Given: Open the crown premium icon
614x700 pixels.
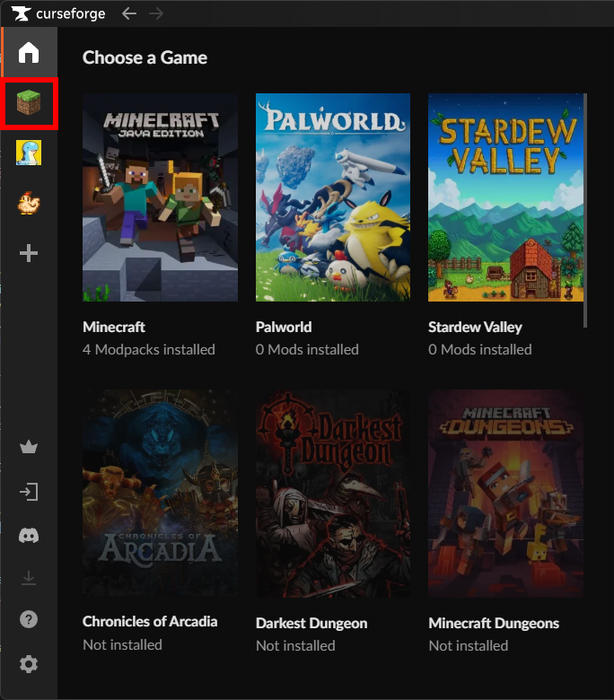Looking at the screenshot, I should click(x=29, y=447).
